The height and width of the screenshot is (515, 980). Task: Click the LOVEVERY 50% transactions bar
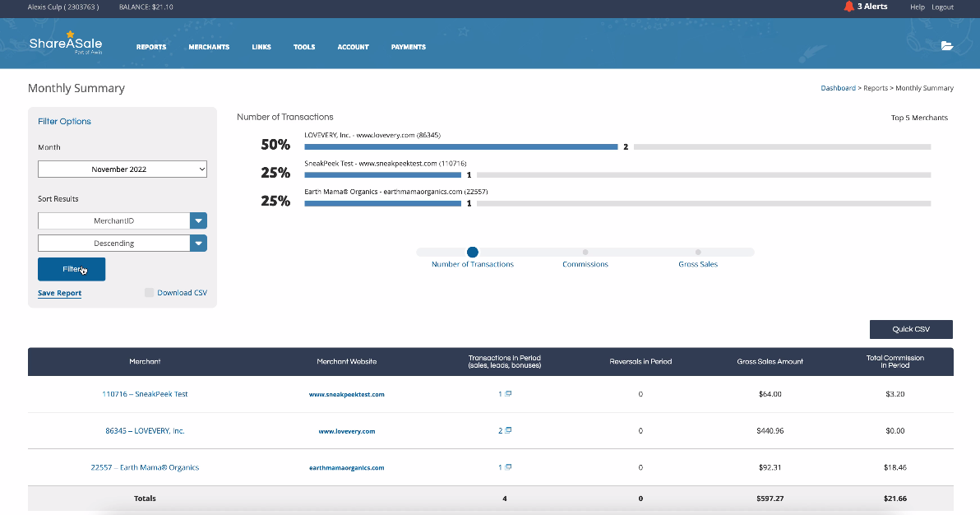(x=461, y=147)
